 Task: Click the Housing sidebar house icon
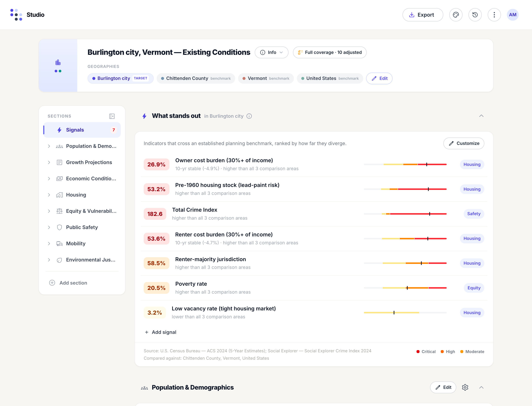click(59, 195)
